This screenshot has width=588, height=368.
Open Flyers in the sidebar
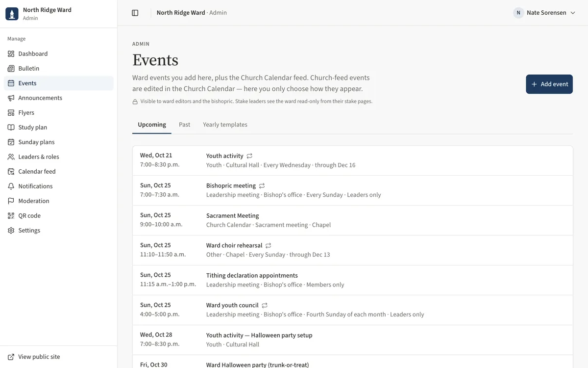click(x=59, y=113)
